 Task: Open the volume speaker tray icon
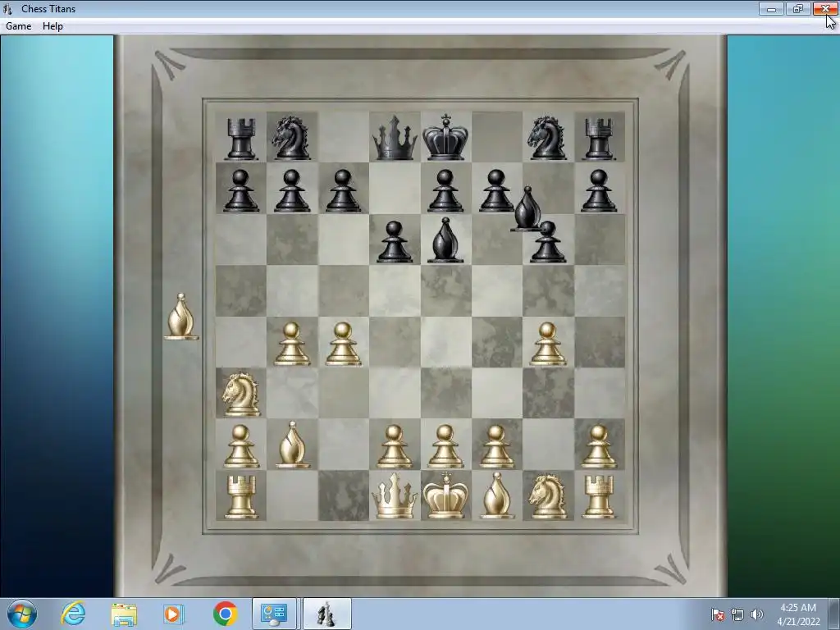756,614
